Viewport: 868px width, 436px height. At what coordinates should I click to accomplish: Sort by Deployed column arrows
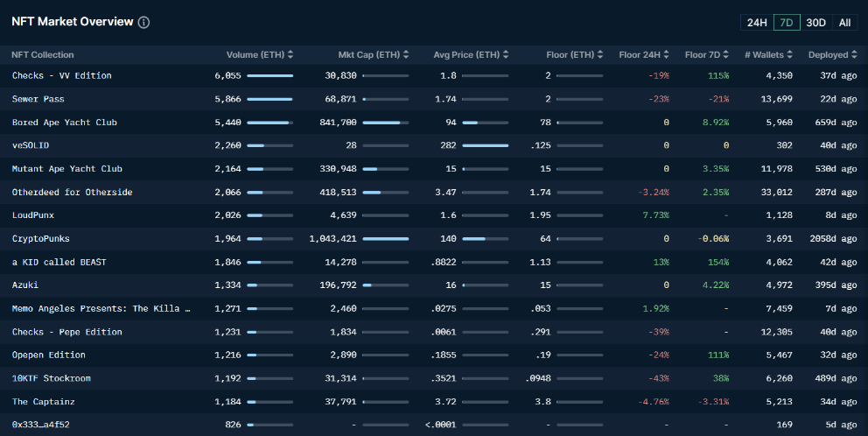tap(854, 55)
